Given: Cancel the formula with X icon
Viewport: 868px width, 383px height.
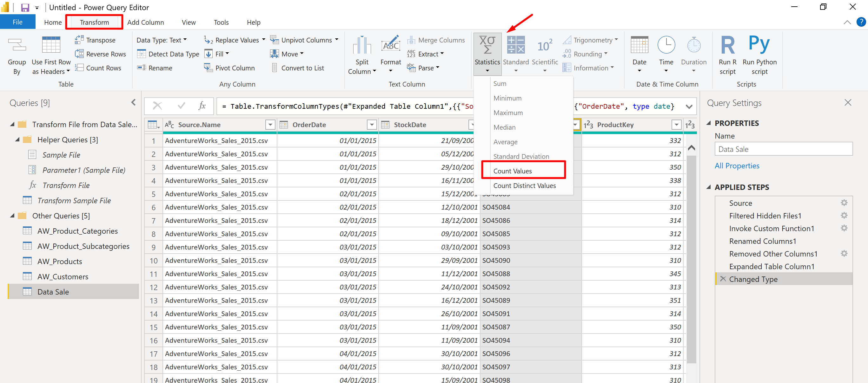Looking at the screenshot, I should tap(157, 106).
